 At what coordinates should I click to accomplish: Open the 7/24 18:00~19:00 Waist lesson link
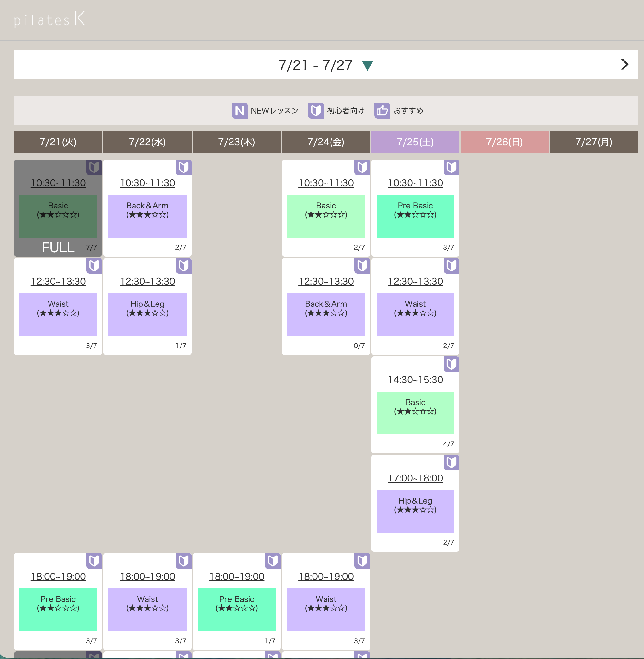[x=326, y=576]
